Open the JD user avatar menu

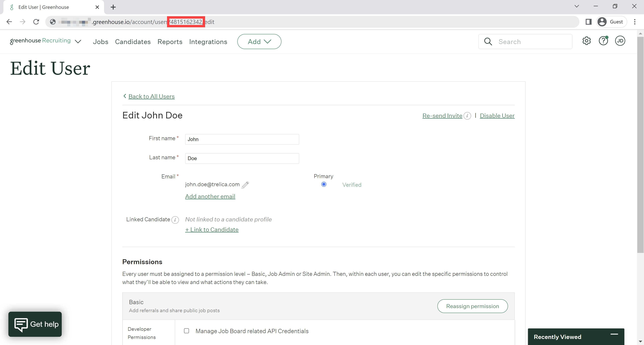620,41
